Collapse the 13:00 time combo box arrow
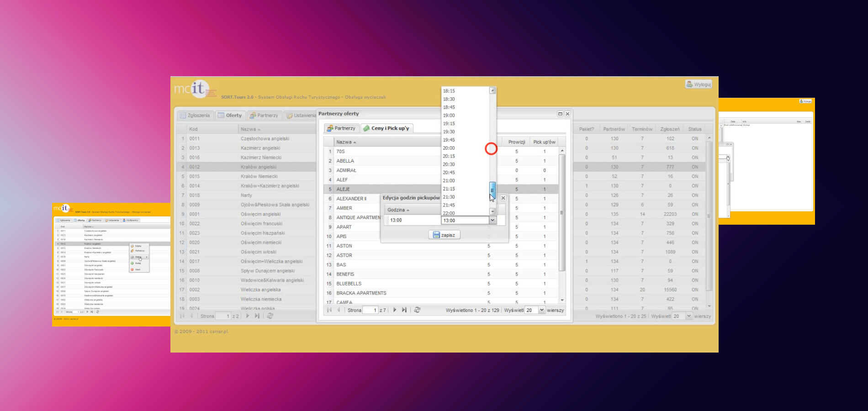This screenshot has width=868, height=411. (x=492, y=221)
